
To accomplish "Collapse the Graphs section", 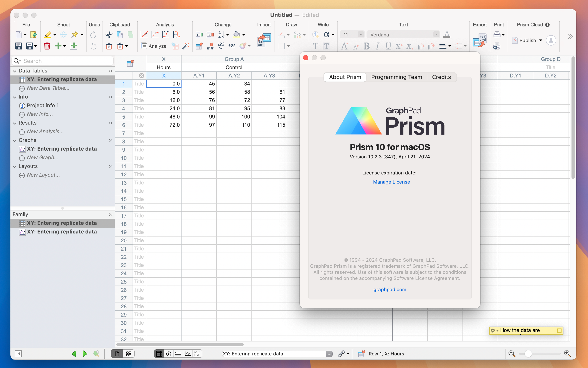I will 15,140.
